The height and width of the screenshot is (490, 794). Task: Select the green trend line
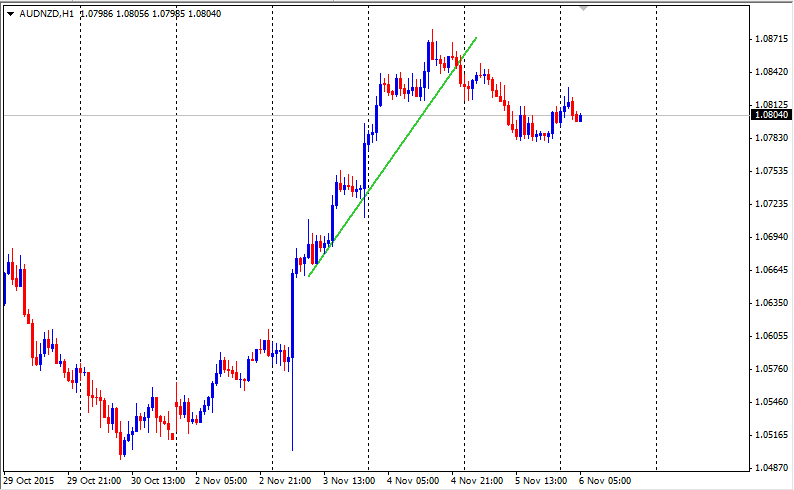pos(392,157)
